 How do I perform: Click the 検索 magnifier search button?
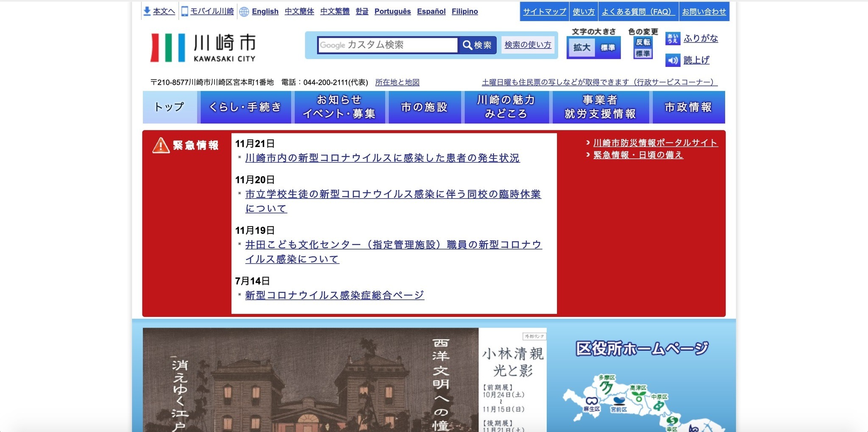(x=477, y=45)
